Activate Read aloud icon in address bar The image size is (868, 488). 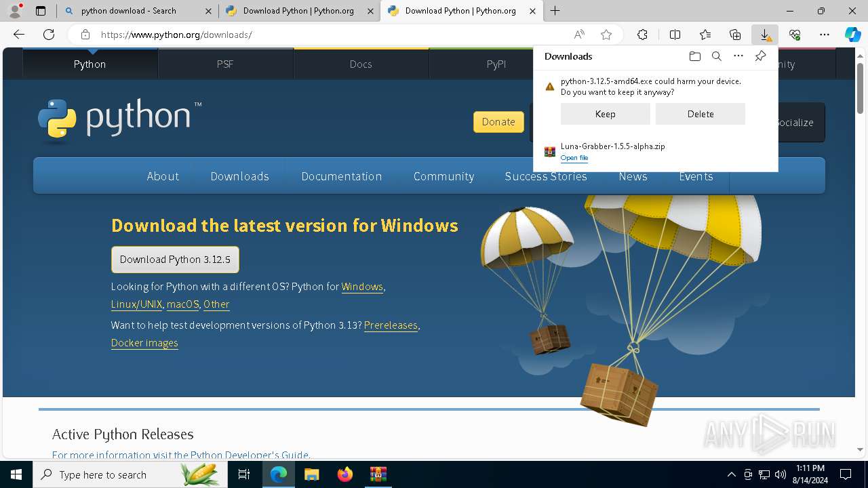(x=579, y=35)
